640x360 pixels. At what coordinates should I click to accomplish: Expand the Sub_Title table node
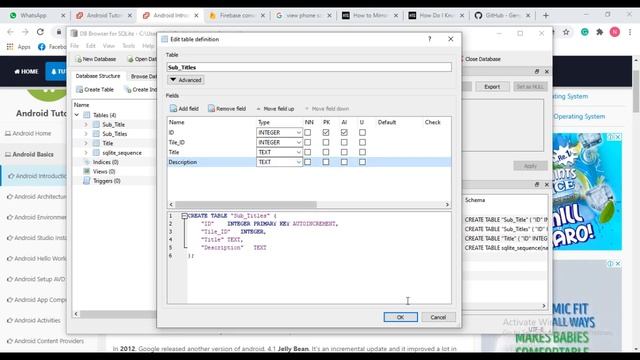(x=86, y=124)
